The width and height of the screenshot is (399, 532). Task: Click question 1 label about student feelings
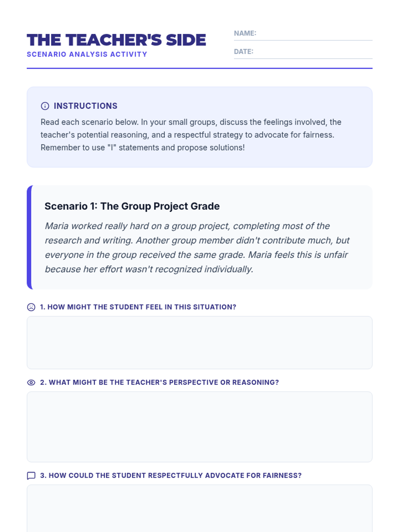point(138,307)
